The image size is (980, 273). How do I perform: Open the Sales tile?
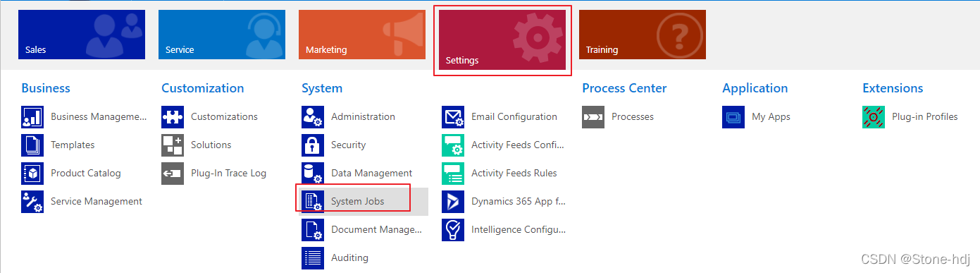(x=82, y=35)
